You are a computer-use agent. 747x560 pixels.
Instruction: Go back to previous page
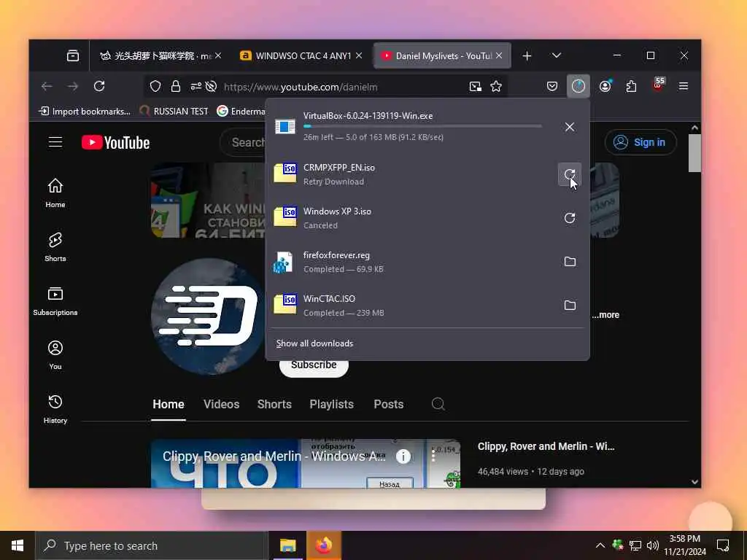pos(47,86)
